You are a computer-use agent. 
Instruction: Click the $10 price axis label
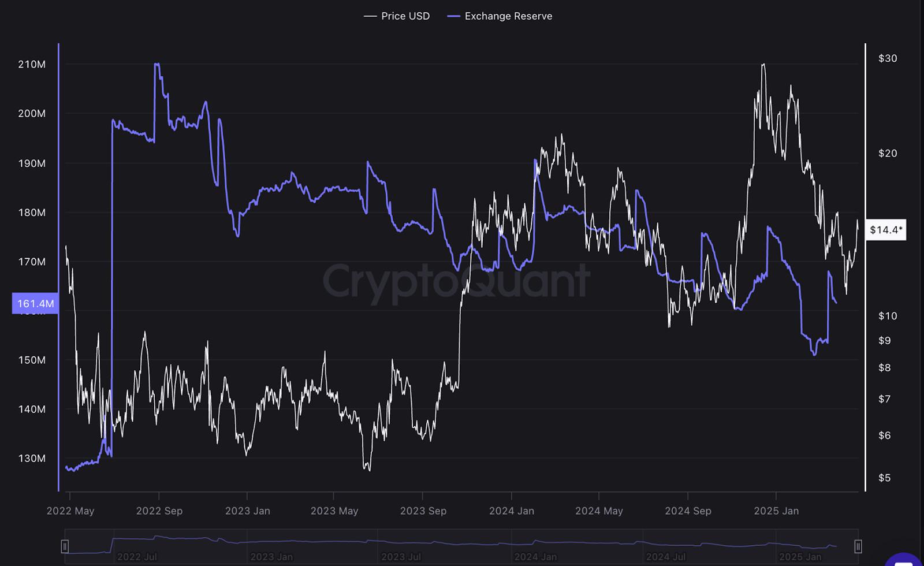[x=888, y=316]
